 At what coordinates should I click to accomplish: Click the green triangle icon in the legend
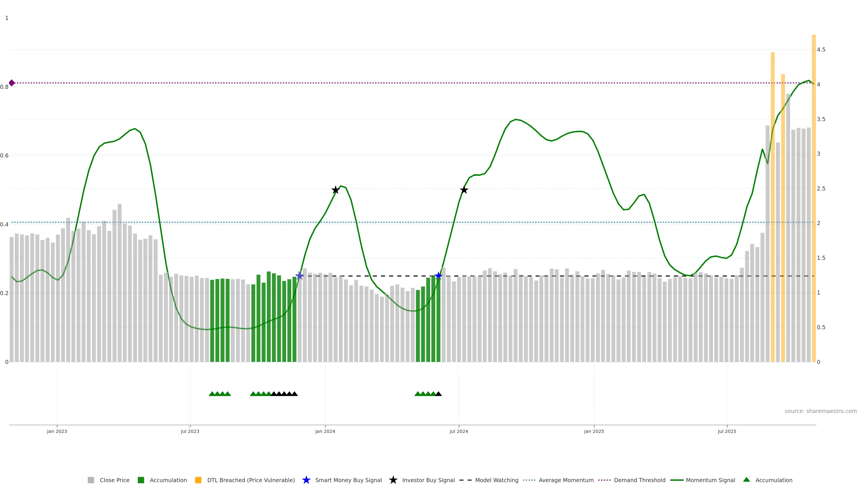[x=746, y=480]
